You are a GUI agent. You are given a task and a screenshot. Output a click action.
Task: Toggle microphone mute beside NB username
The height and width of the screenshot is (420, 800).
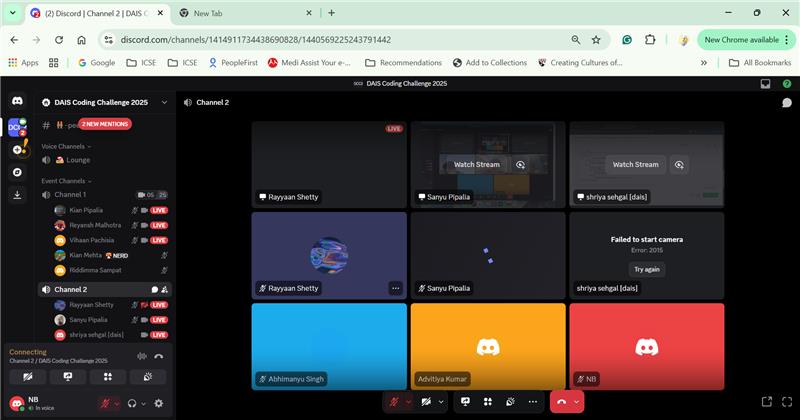105,403
